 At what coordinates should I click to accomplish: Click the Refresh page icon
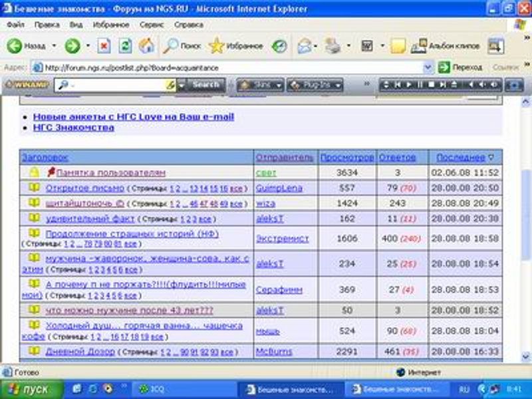125,46
